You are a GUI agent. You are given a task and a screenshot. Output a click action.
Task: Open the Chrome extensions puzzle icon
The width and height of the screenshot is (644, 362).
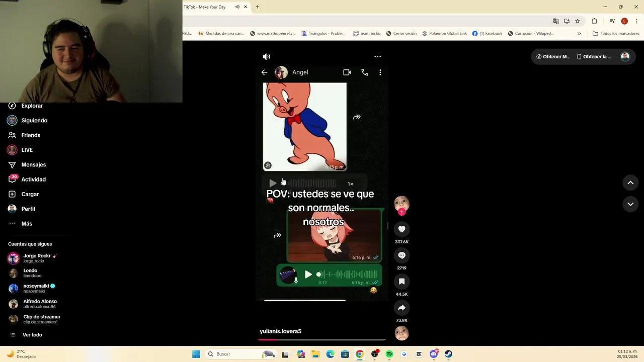[x=594, y=21]
